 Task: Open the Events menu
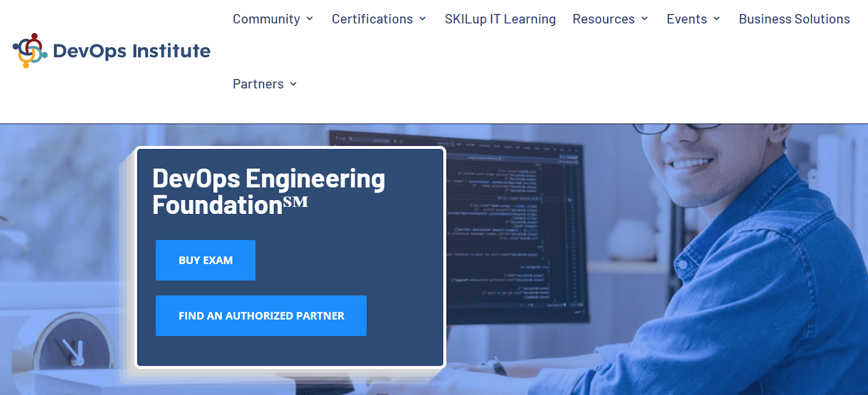(687, 19)
